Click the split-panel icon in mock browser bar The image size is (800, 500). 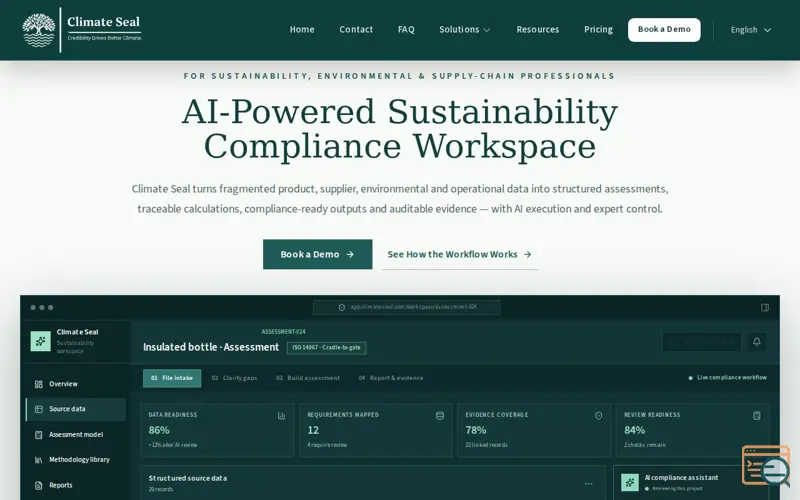click(x=765, y=307)
